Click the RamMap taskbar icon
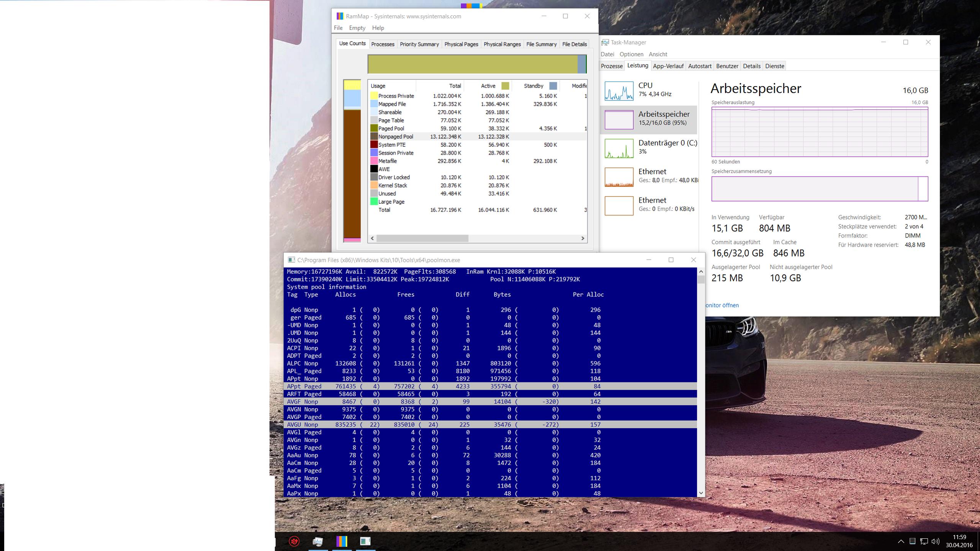This screenshot has height=551, width=980. (x=342, y=541)
